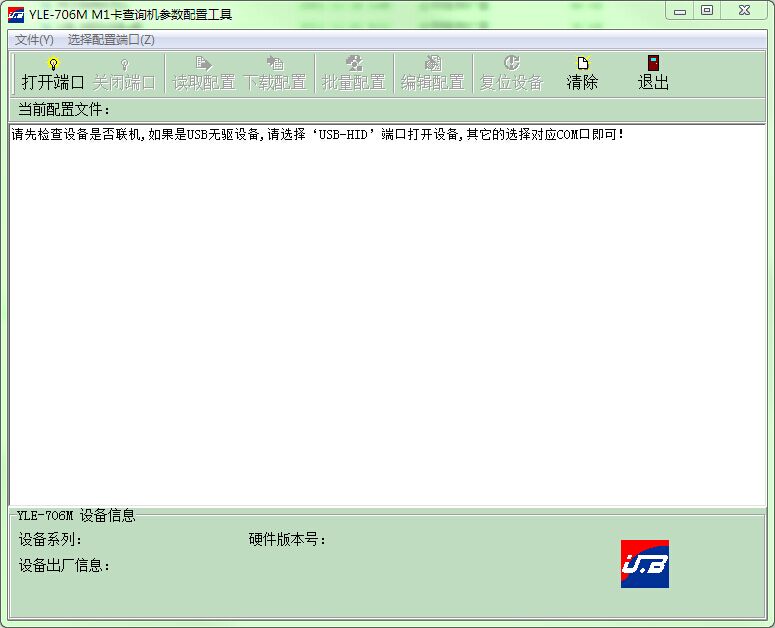Click the 硬件版本号 field label
Image resolution: width=775 pixels, height=628 pixels.
tap(288, 540)
